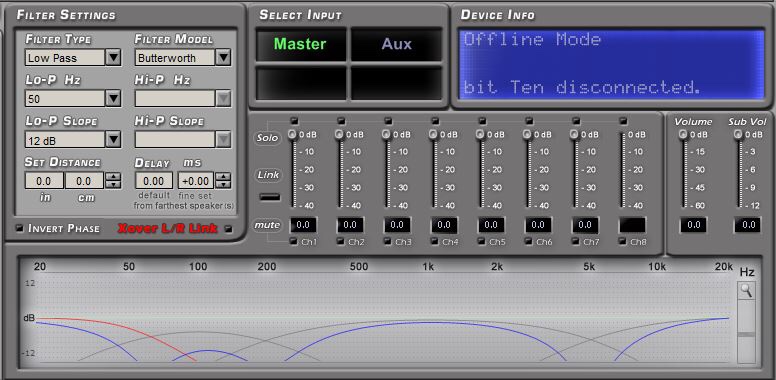Screen dimensions: 776x380
Task: Click the graph zoom magnifier icon
Action: [746, 291]
